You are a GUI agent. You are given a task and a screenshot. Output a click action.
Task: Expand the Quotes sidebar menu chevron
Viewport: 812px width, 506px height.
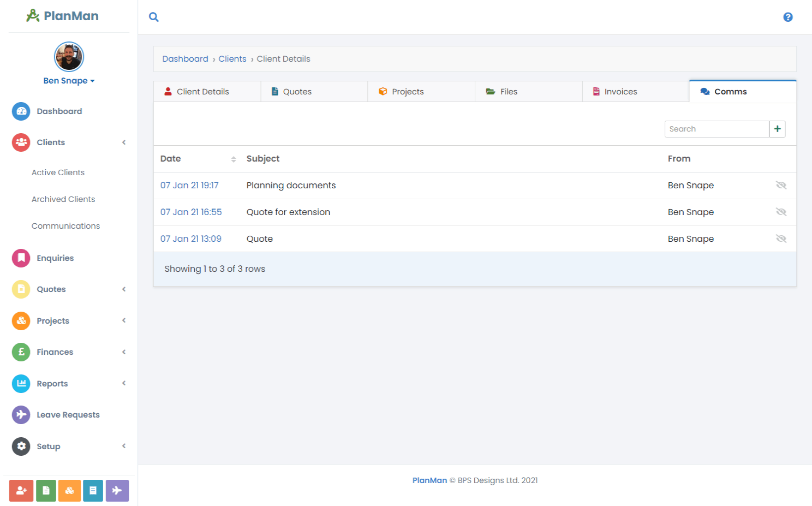pos(124,289)
